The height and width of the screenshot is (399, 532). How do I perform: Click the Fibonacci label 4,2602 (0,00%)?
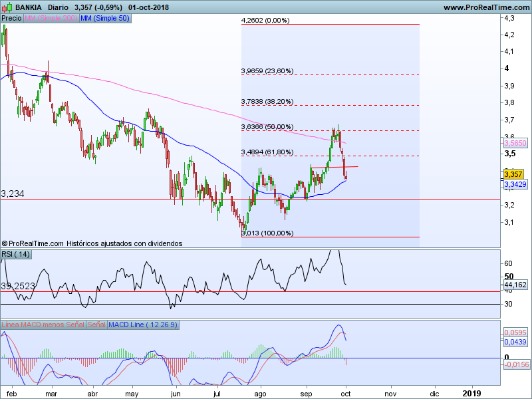[265, 21]
